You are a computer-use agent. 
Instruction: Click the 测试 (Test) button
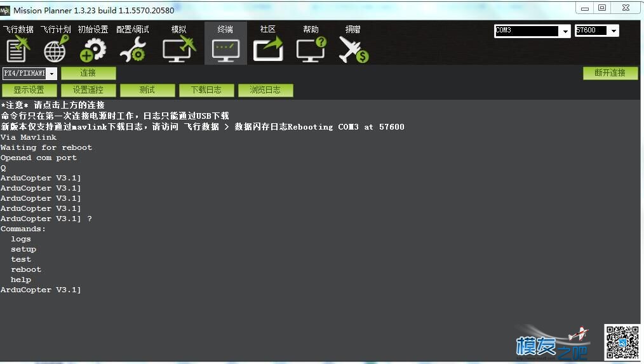tap(147, 90)
